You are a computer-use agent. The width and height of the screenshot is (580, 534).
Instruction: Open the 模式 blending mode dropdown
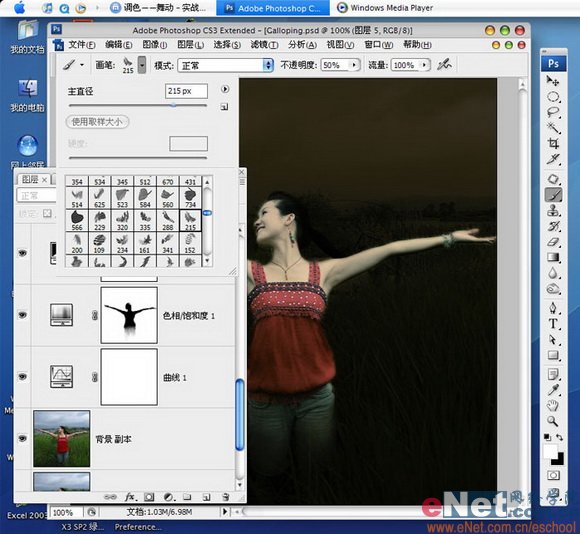226,65
